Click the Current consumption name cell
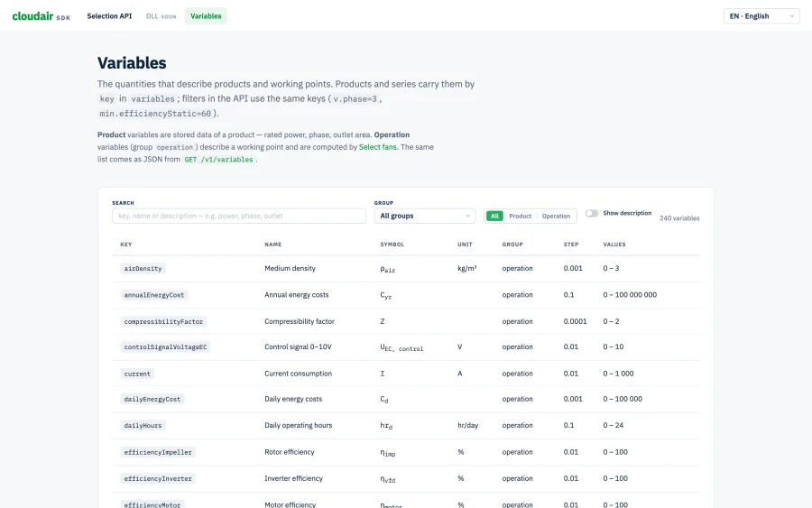 pos(299,374)
